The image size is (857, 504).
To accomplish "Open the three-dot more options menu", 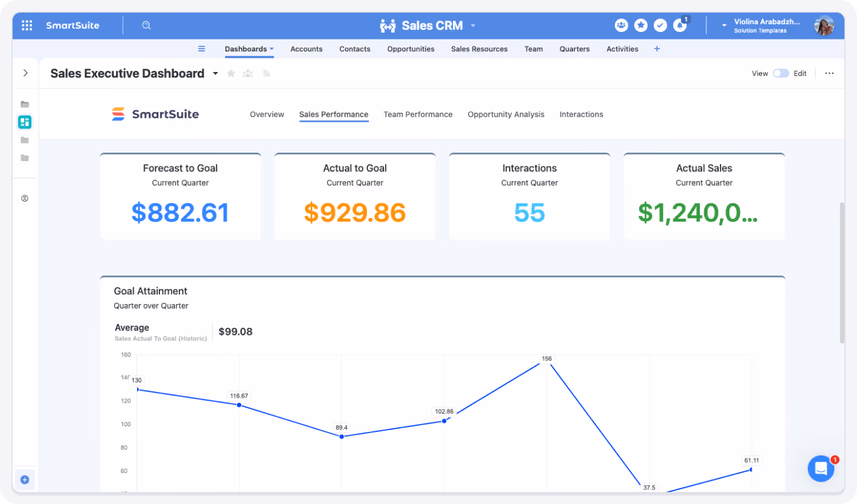I will (830, 73).
